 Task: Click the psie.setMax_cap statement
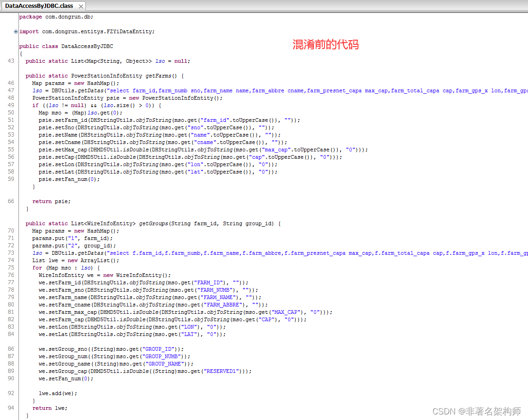click(x=203, y=150)
